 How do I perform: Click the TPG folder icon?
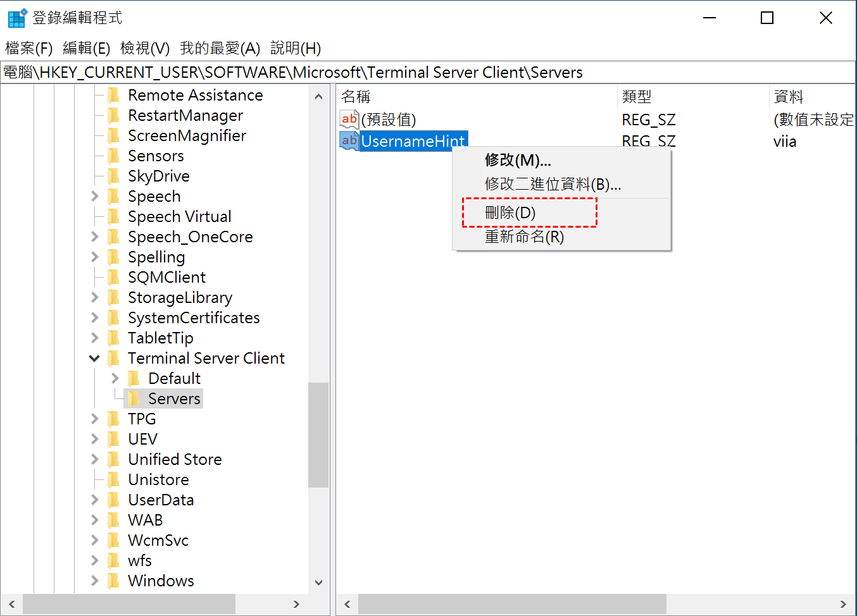click(114, 419)
